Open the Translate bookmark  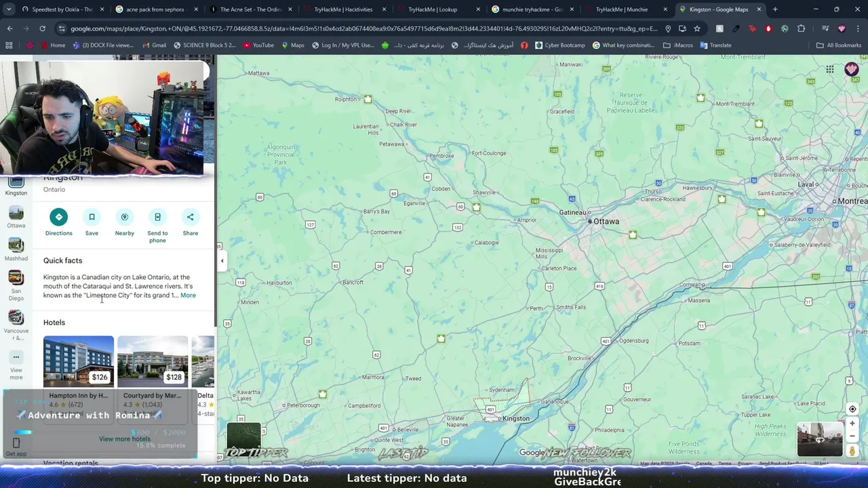715,45
